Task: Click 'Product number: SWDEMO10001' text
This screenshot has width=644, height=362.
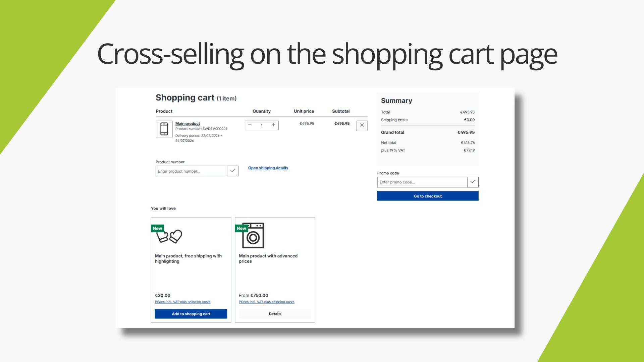Action: 201,129
